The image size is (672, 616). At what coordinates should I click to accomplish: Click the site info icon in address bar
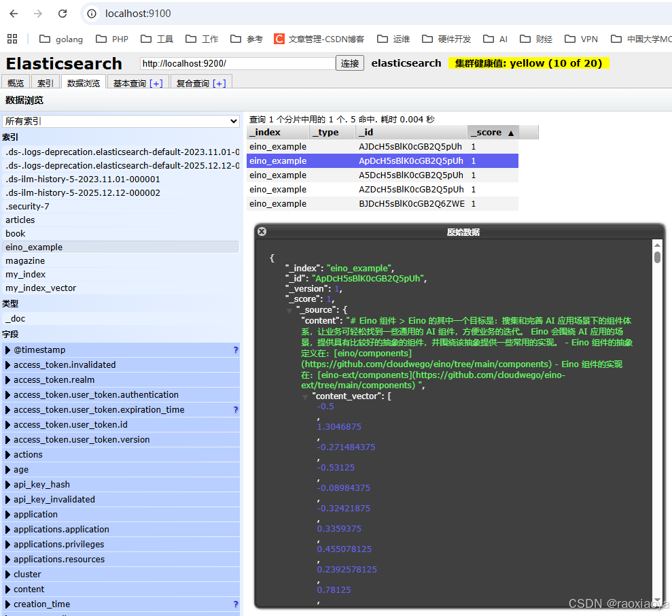coord(92,14)
